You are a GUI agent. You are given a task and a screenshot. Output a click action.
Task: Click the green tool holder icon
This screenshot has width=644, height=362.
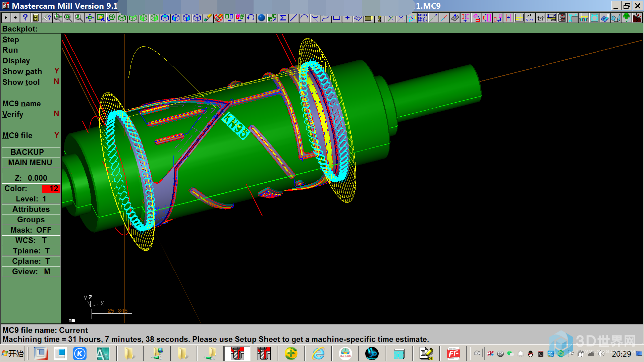click(626, 18)
